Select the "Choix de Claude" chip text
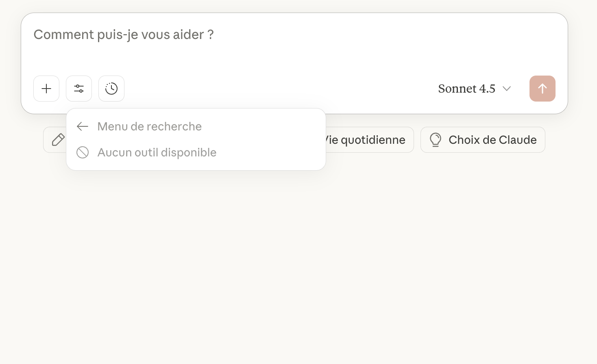Viewport: 597px width, 364px height. coord(492,140)
